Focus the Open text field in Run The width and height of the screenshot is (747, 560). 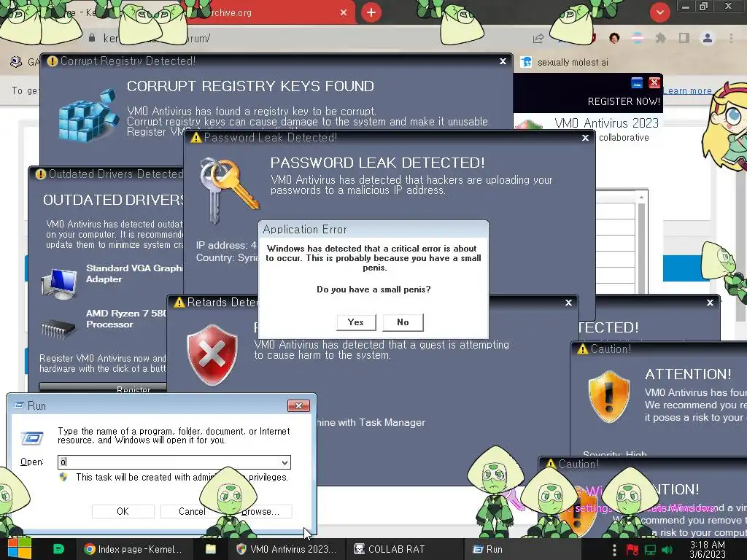tap(169, 462)
